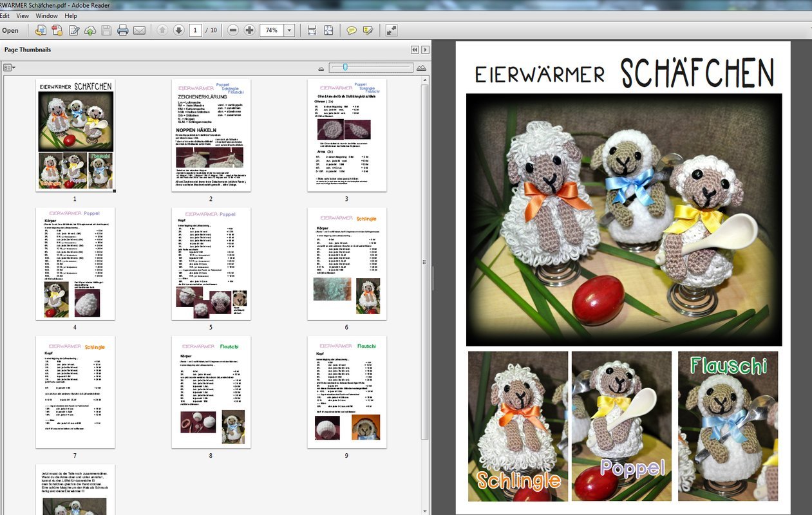This screenshot has height=515, width=812.
Task: Select the page 5 thumbnail
Action: pyautogui.click(x=211, y=263)
